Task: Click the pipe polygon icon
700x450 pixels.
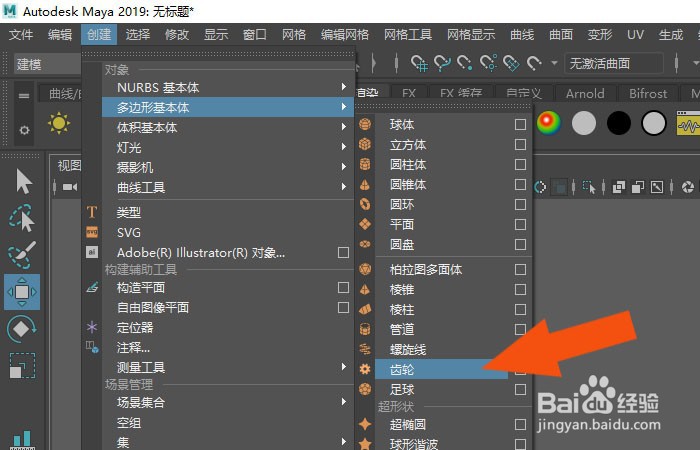Action: tap(365, 329)
